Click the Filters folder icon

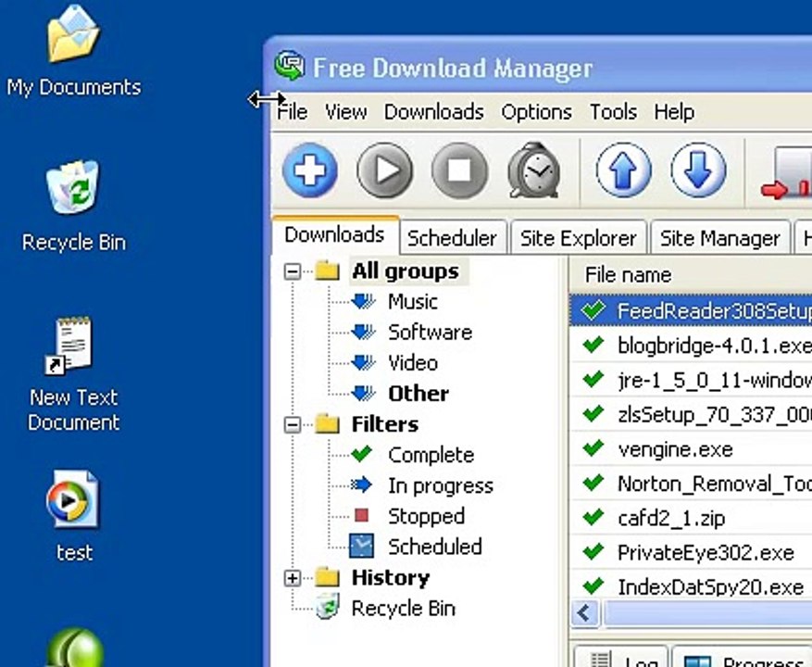pyautogui.click(x=327, y=424)
